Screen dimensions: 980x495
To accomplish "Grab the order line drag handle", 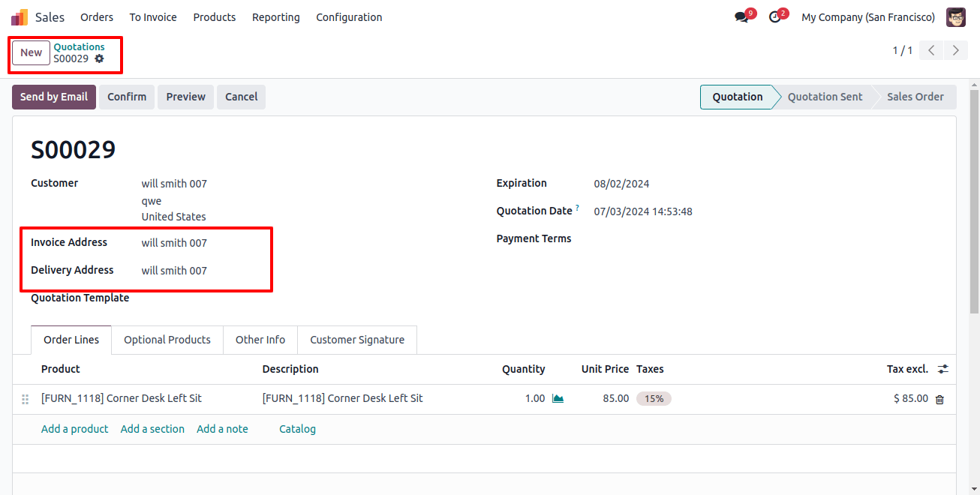I will click(25, 400).
